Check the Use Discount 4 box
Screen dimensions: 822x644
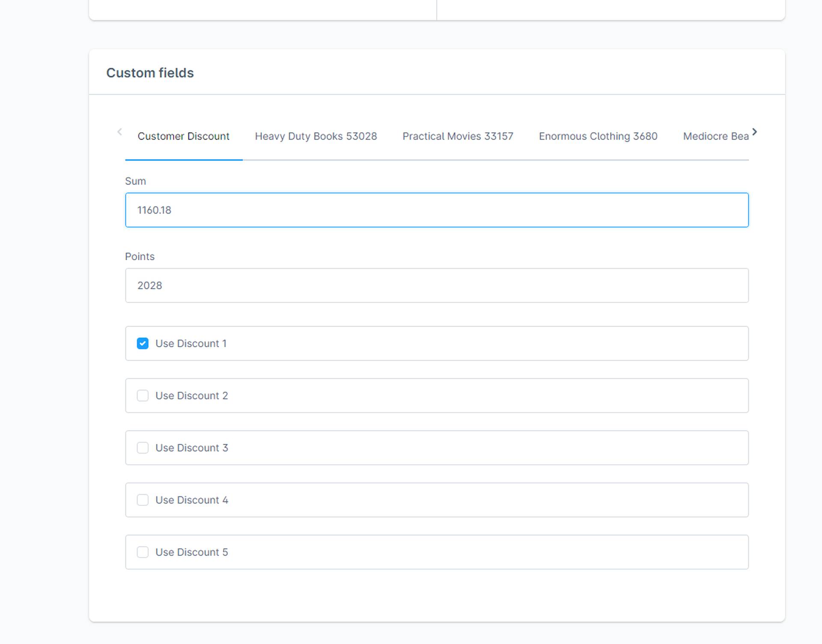point(143,500)
